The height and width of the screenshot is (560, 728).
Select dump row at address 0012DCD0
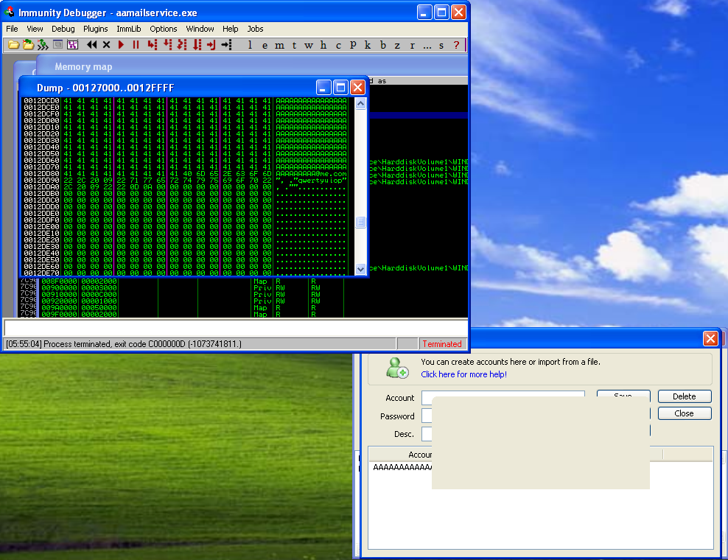pyautogui.click(x=185, y=100)
